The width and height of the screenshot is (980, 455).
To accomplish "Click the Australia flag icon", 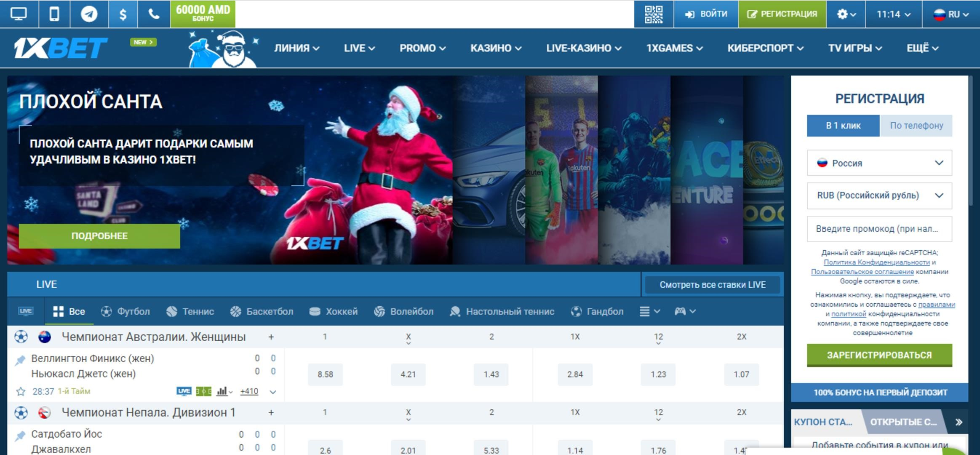I will click(45, 337).
